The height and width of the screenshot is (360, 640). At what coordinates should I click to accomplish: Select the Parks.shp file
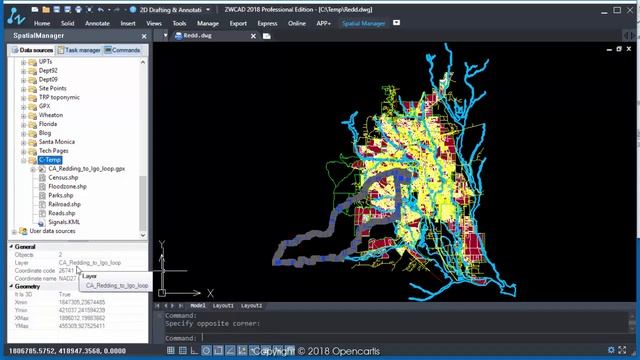pos(61,196)
